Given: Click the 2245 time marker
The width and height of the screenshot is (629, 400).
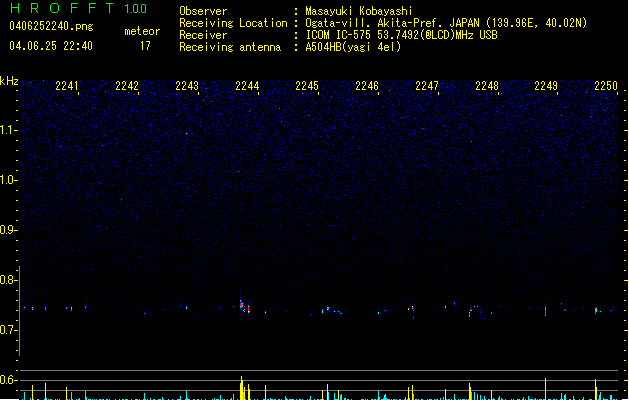Looking at the screenshot, I should point(307,86).
